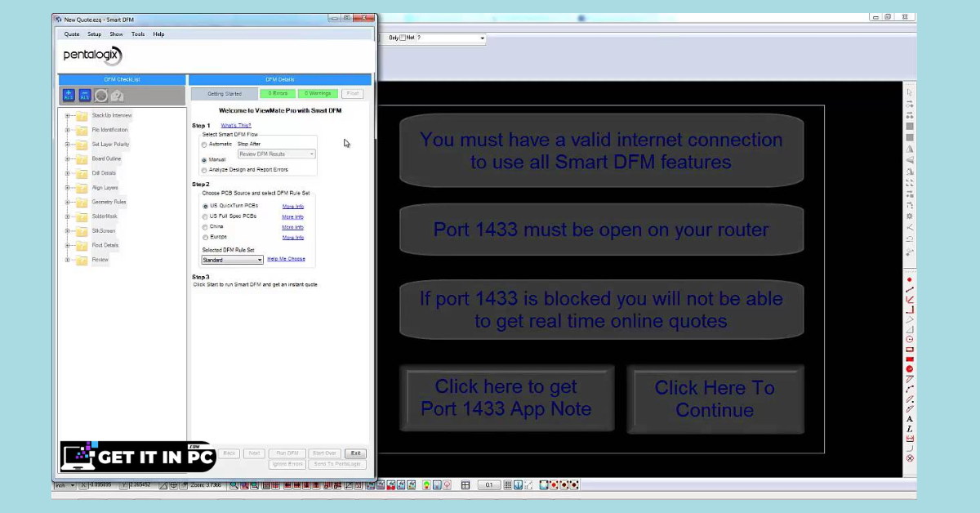Select the red filled rectangle draw tool

910,359
